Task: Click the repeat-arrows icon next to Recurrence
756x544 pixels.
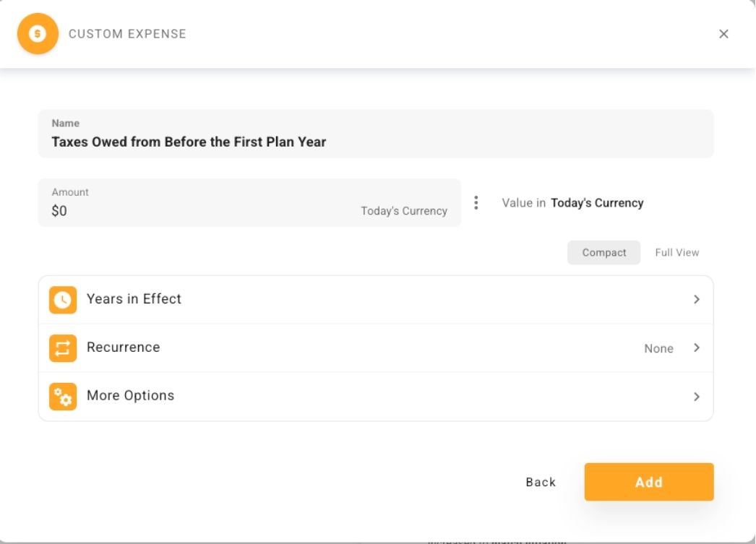Action: pyautogui.click(x=63, y=347)
